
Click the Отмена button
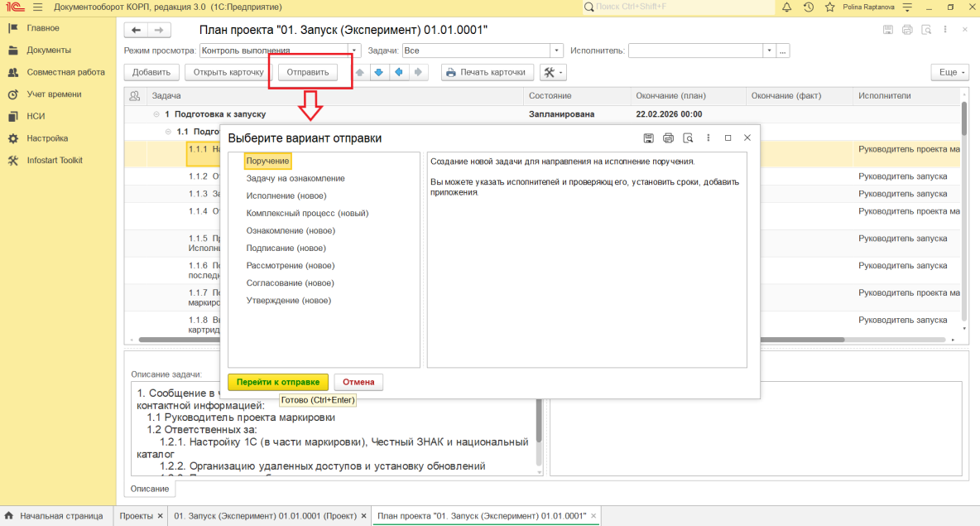(358, 382)
